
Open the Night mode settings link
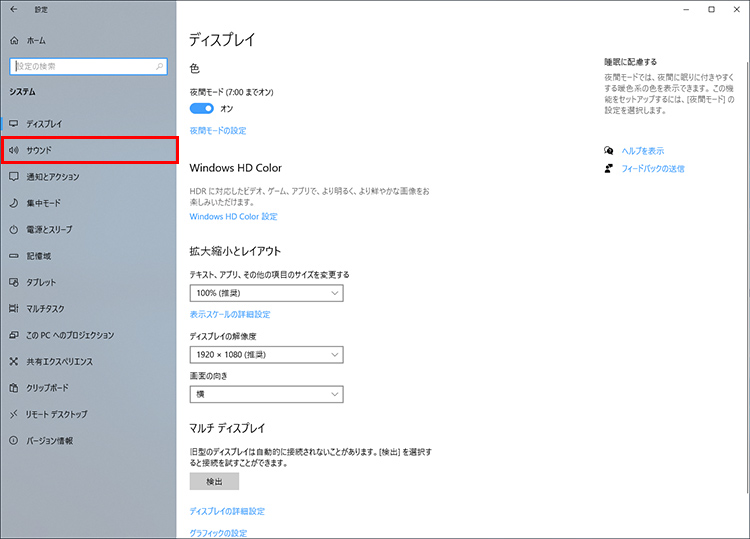[217, 131]
